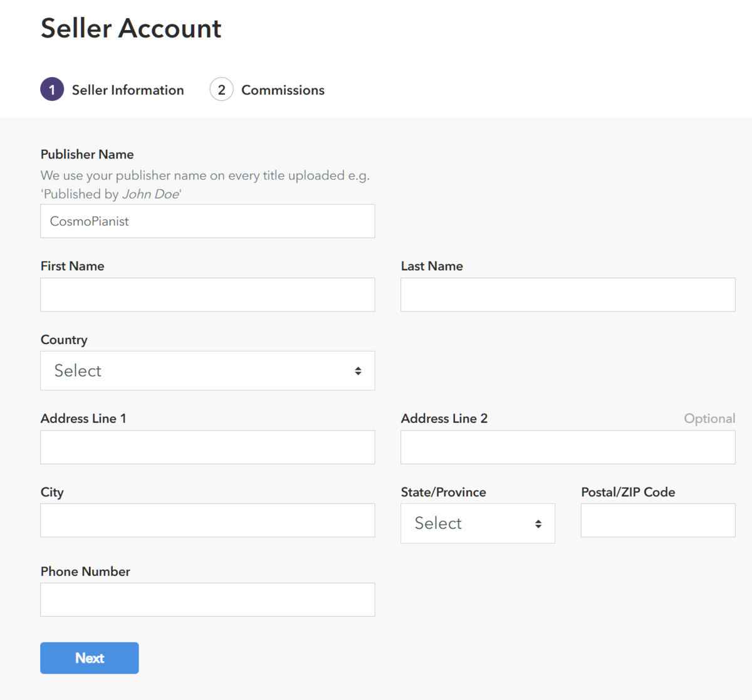The height and width of the screenshot is (700, 752).
Task: Click the optional Address Line 2 field
Action: 568,447
